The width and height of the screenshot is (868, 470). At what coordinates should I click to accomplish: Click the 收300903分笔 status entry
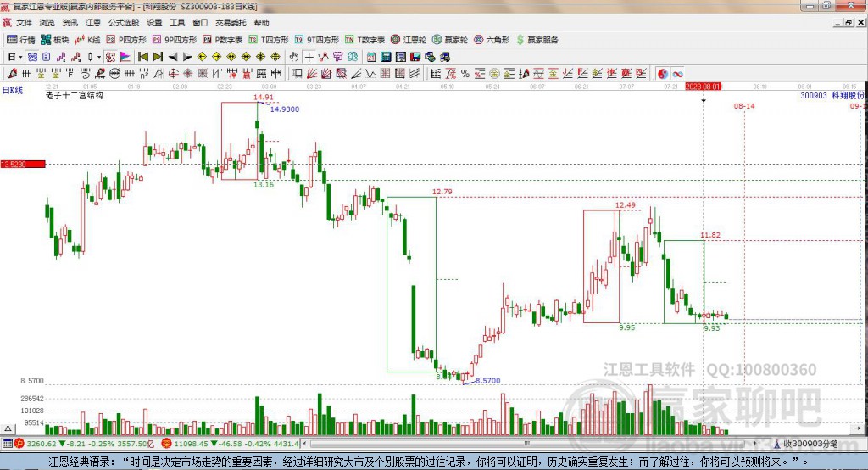(x=805, y=444)
